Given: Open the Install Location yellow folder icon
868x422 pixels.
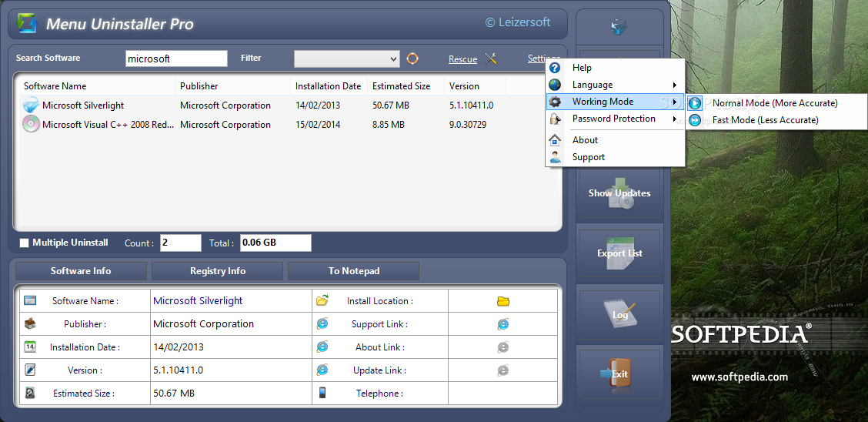Looking at the screenshot, I should tap(502, 301).
